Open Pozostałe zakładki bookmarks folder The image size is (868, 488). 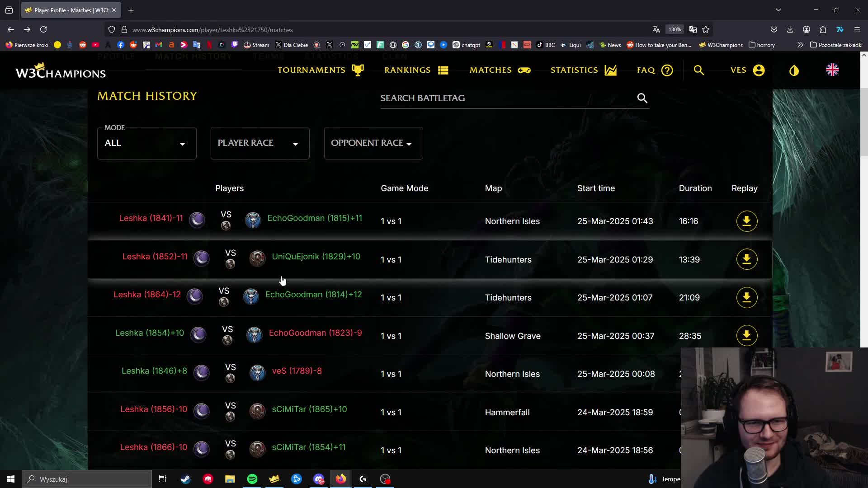pyautogui.click(x=836, y=45)
